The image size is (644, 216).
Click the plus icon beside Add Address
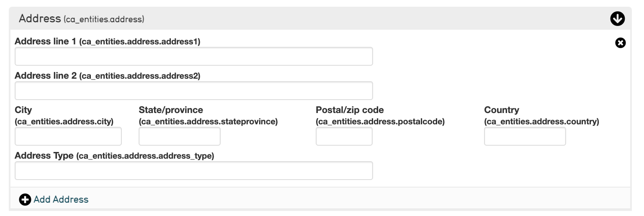[25, 200]
